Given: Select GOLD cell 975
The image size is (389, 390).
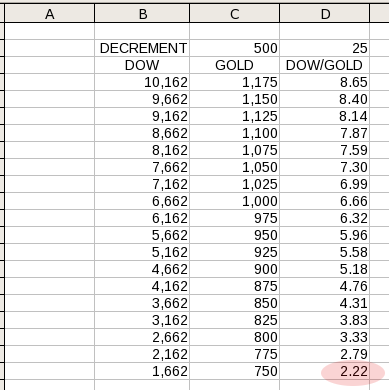Looking at the screenshot, I should point(234,218).
